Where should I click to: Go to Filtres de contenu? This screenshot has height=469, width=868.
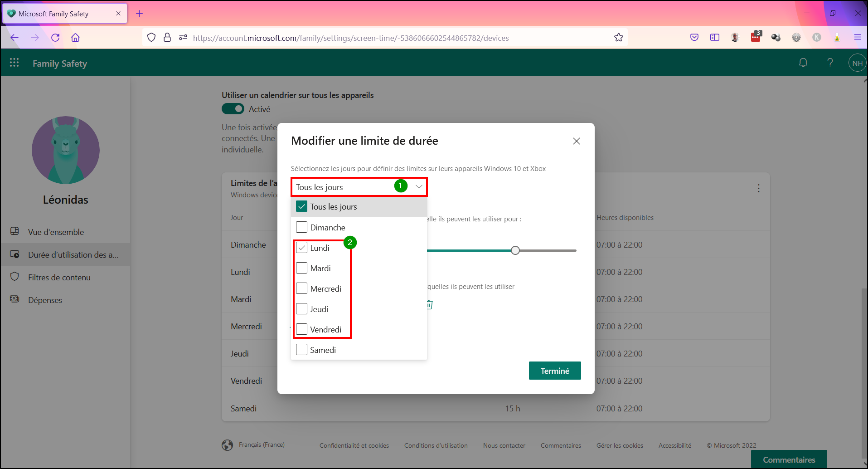(59, 277)
